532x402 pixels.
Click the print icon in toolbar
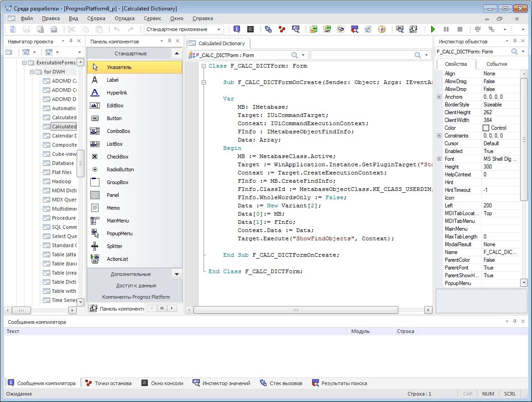(54, 29)
